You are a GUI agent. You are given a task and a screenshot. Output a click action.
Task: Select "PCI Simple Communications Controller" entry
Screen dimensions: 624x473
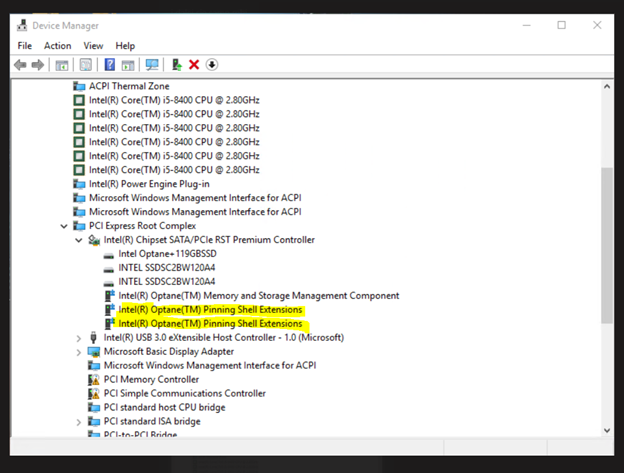(185, 393)
